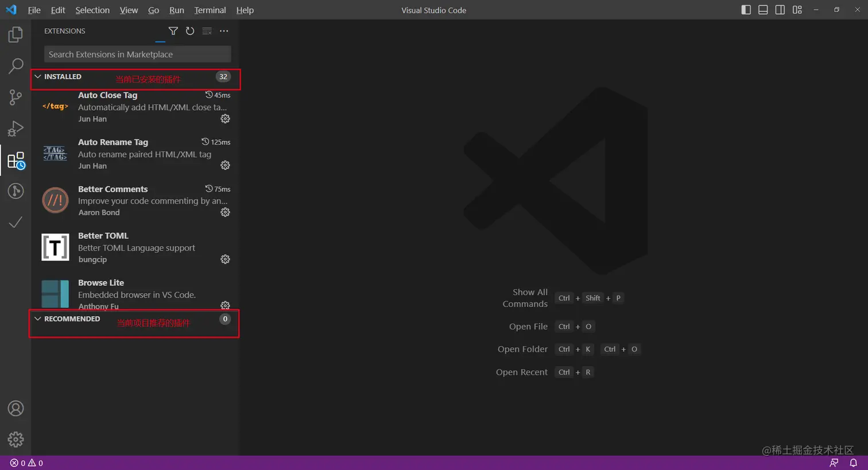Screen dimensions: 868x470
Task: Select the Browse Lite extension
Action: coord(135,293)
